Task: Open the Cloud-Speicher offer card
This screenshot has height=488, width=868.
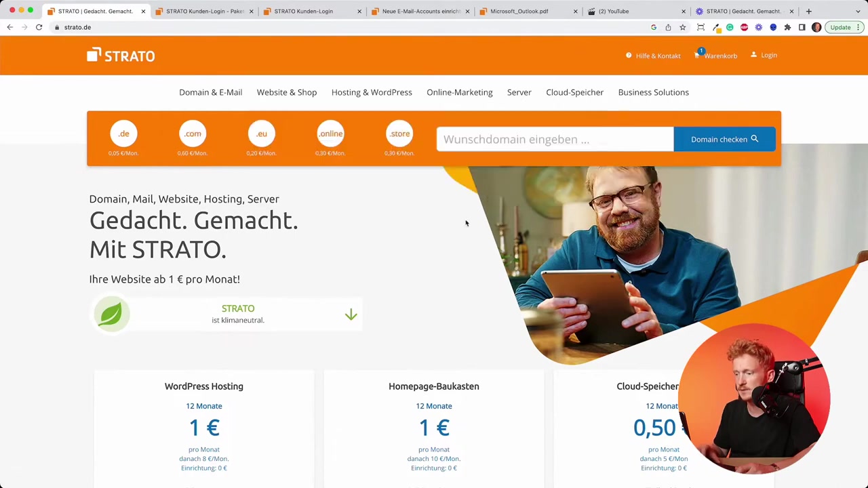Action: coord(663,428)
